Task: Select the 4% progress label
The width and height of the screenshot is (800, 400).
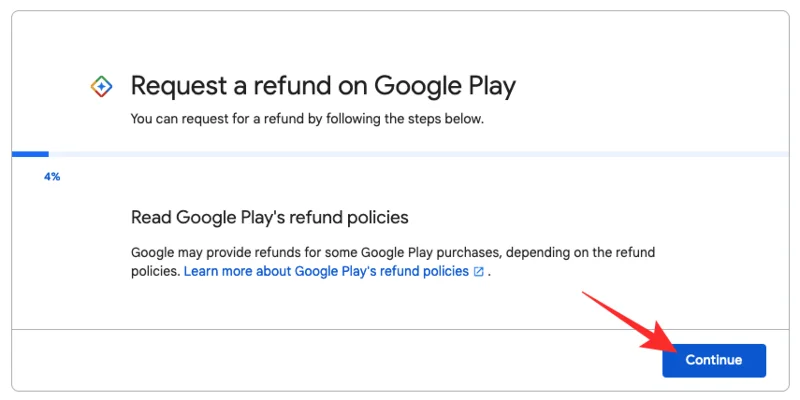Action: pyautogui.click(x=52, y=177)
